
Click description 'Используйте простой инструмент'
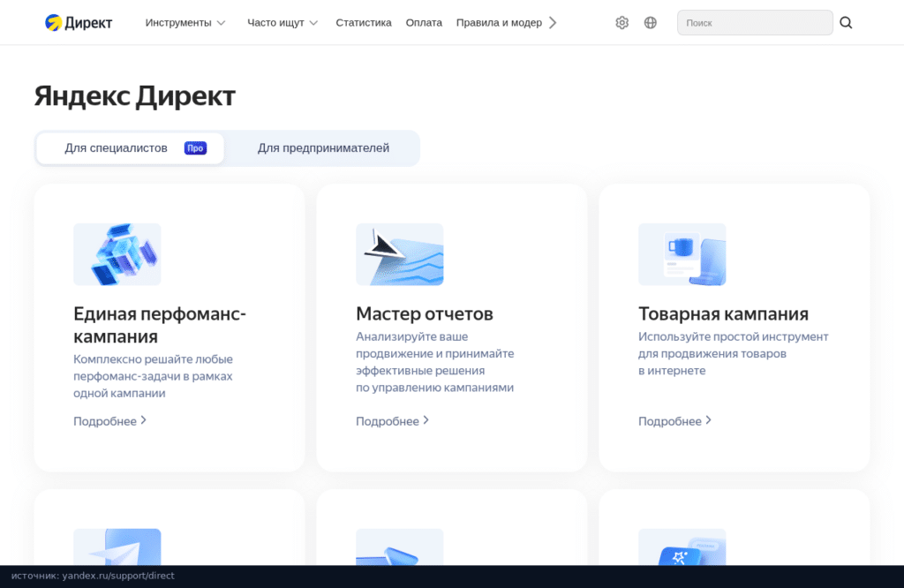click(733, 353)
